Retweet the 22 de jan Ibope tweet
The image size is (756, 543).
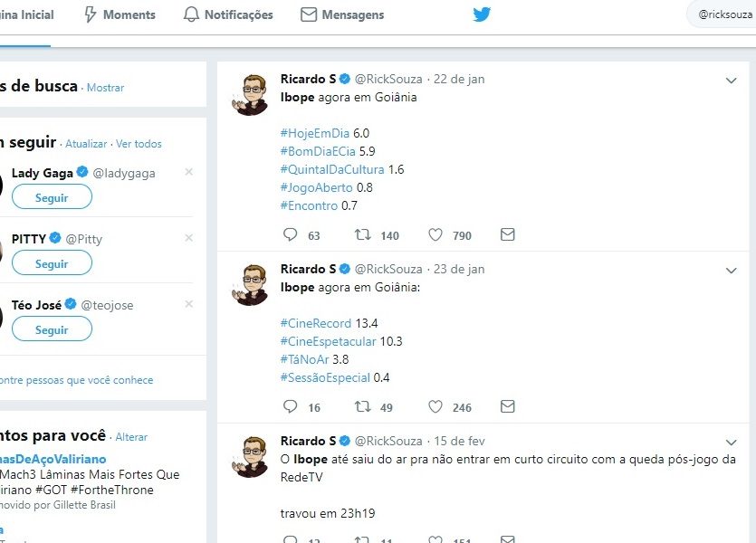pos(362,235)
